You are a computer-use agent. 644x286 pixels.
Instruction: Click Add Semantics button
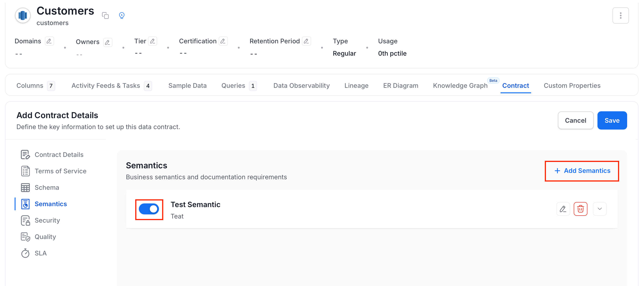click(582, 171)
